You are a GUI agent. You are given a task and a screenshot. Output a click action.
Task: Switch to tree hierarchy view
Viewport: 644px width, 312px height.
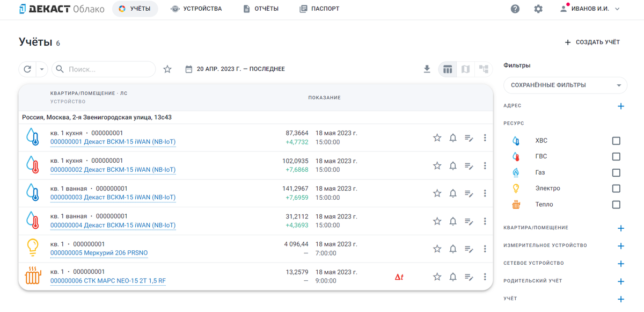(x=484, y=69)
